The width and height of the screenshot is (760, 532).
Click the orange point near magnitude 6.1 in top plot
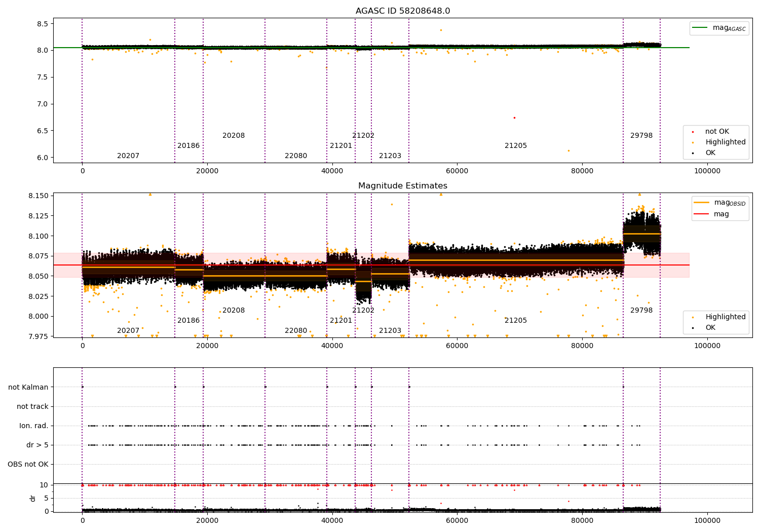pyautogui.click(x=568, y=150)
